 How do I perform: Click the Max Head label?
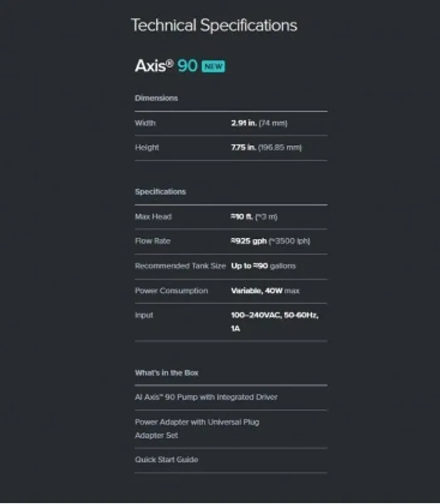tap(153, 217)
